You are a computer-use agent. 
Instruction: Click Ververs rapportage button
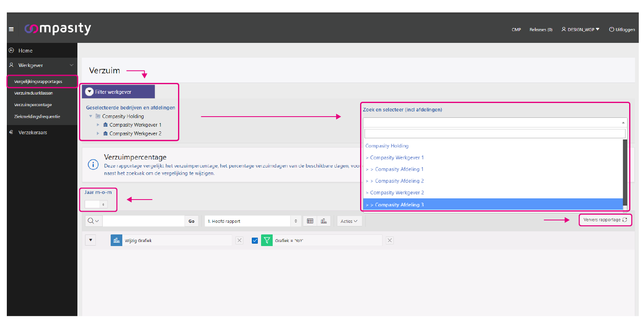pyautogui.click(x=605, y=220)
